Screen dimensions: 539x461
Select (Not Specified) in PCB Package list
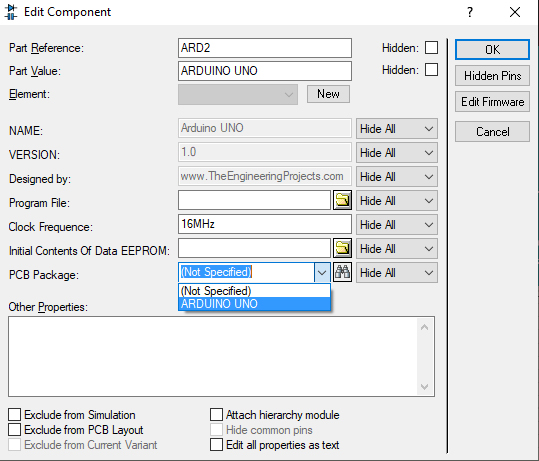coord(254,291)
